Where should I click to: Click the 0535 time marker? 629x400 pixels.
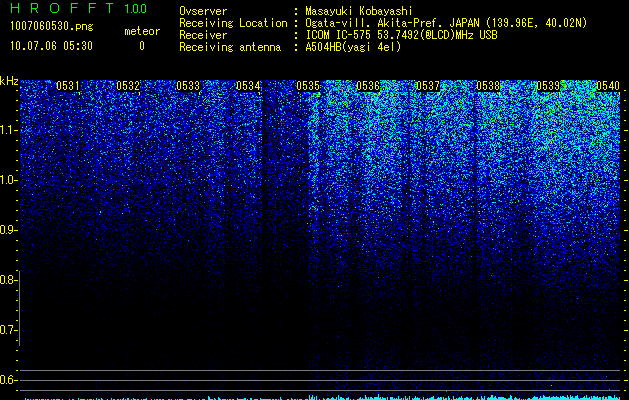click(308, 86)
